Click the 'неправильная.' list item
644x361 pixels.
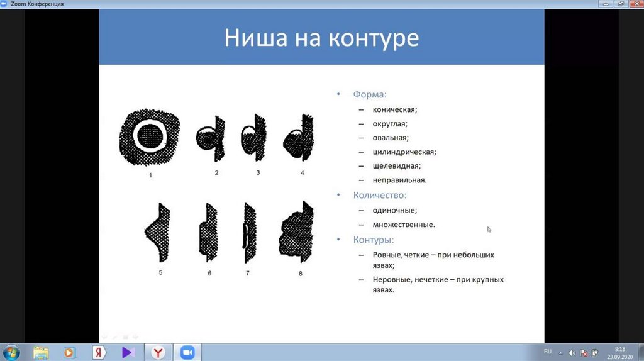(x=399, y=180)
